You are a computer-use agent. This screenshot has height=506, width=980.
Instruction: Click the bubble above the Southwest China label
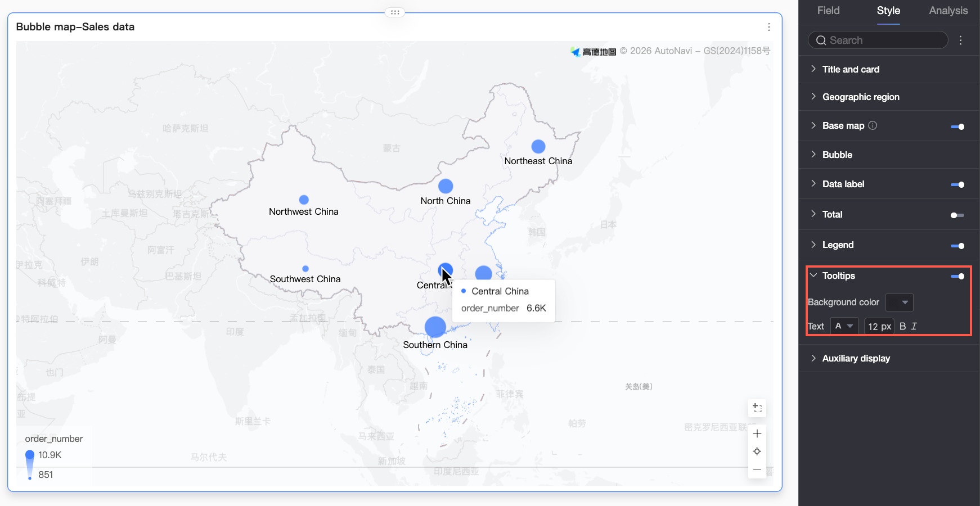coord(305,269)
